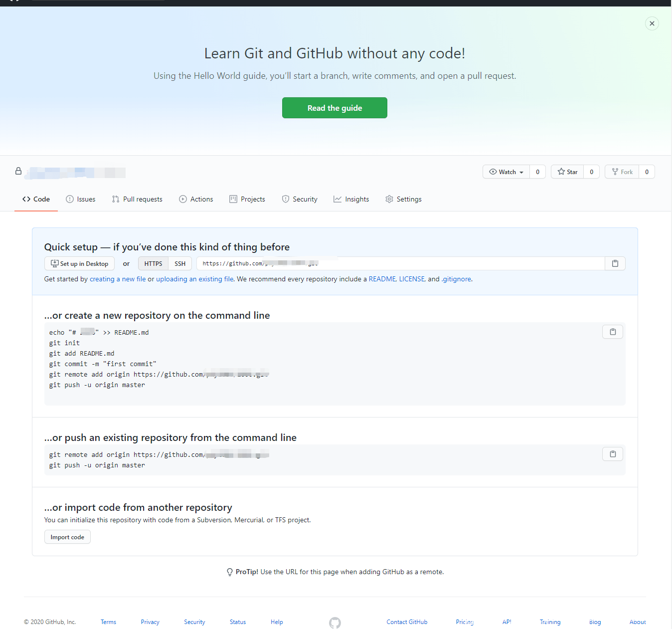The height and width of the screenshot is (629, 672).
Task: Click the repository URL input field
Action: pos(401,263)
